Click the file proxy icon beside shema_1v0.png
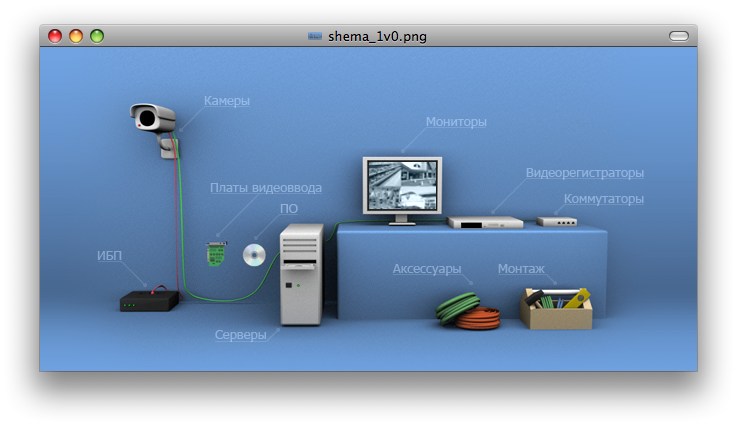 point(314,36)
